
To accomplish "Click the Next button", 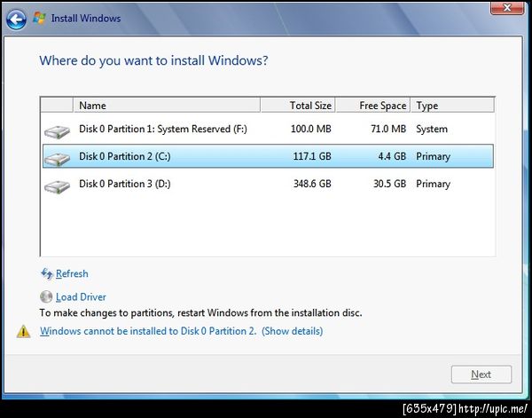I will tap(481, 375).
